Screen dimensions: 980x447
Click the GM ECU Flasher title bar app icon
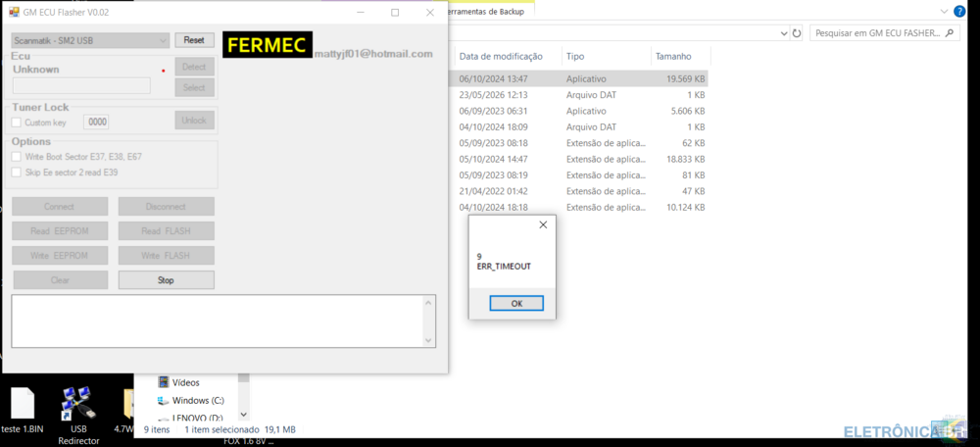click(14, 12)
